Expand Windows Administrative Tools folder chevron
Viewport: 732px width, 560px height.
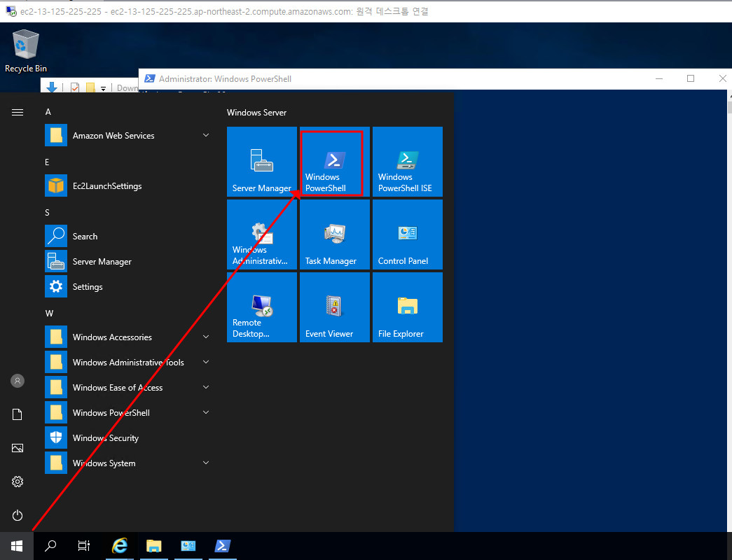point(206,362)
